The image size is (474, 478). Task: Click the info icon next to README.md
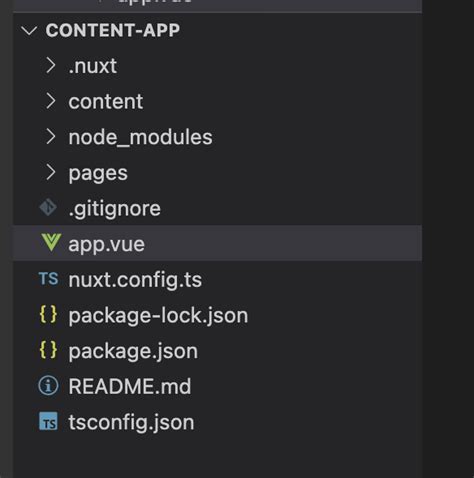click(48, 386)
